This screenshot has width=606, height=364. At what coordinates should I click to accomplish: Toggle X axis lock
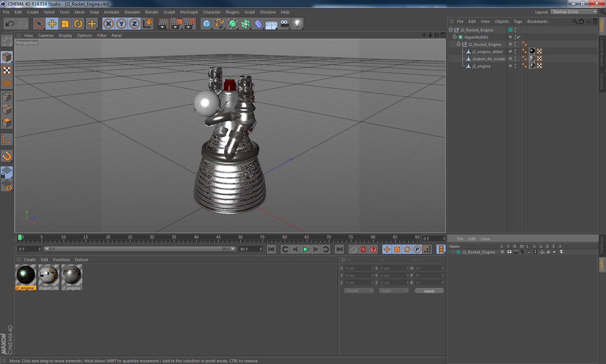pyautogui.click(x=108, y=24)
